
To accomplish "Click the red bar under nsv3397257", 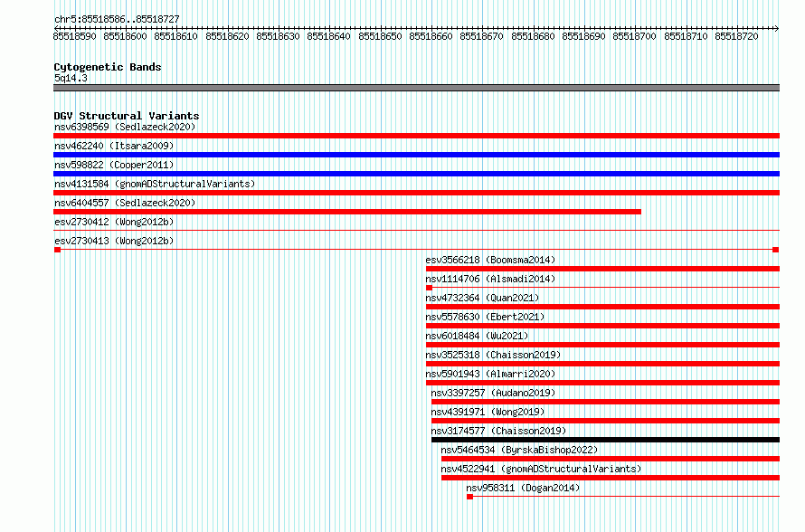I will (605, 402).
